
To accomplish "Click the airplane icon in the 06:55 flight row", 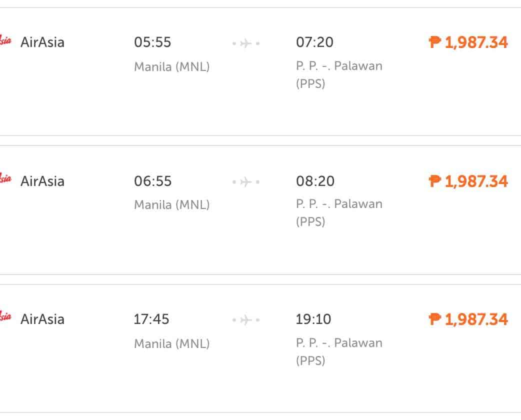I will pyautogui.click(x=245, y=182).
